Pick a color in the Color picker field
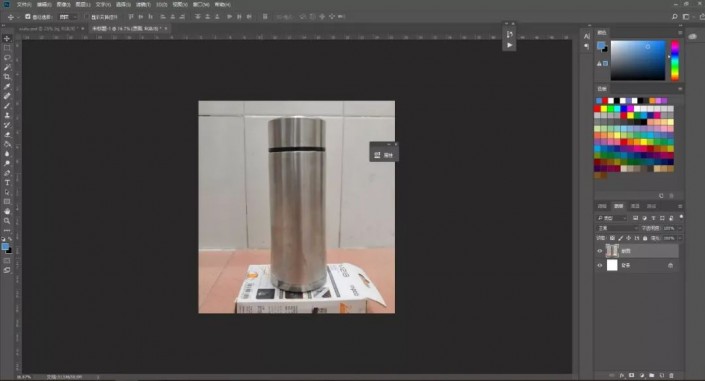The height and width of the screenshot is (381, 705). pos(638,60)
